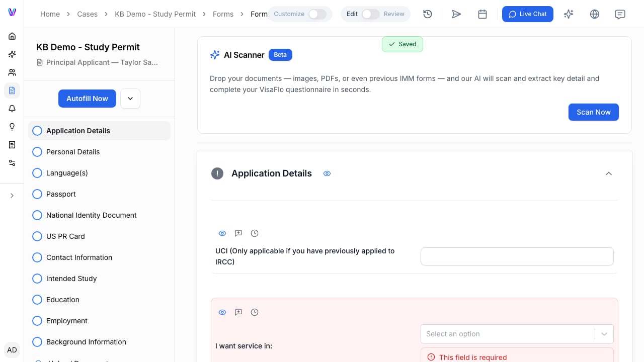Add comment on 'I want service in' field
644x362 pixels.
pyautogui.click(x=238, y=312)
